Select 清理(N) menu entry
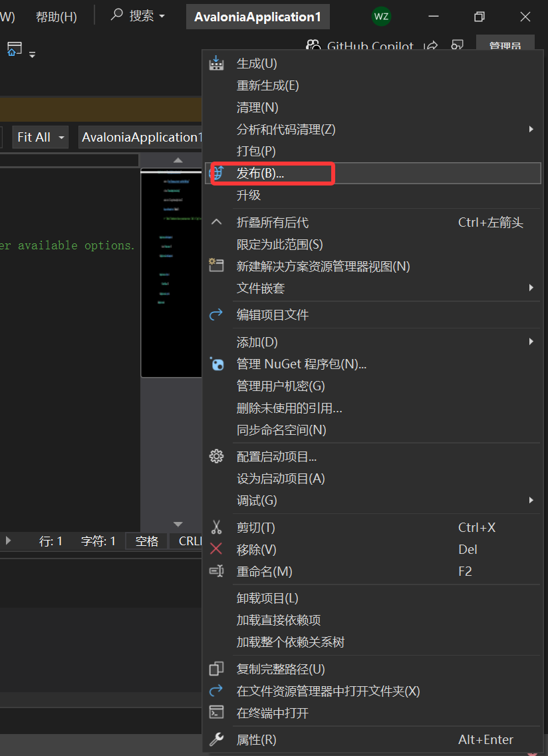548x756 pixels. (372, 107)
